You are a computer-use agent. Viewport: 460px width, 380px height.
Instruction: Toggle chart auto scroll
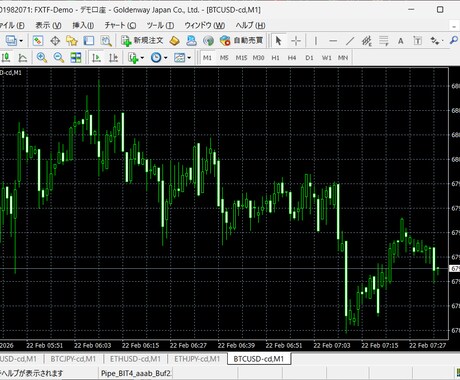(96, 58)
